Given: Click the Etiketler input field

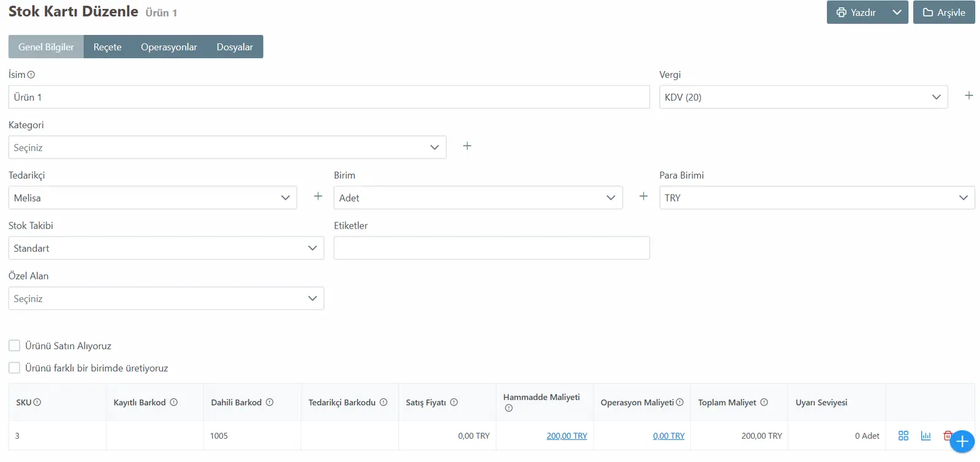Looking at the screenshot, I should pyautogui.click(x=491, y=248).
